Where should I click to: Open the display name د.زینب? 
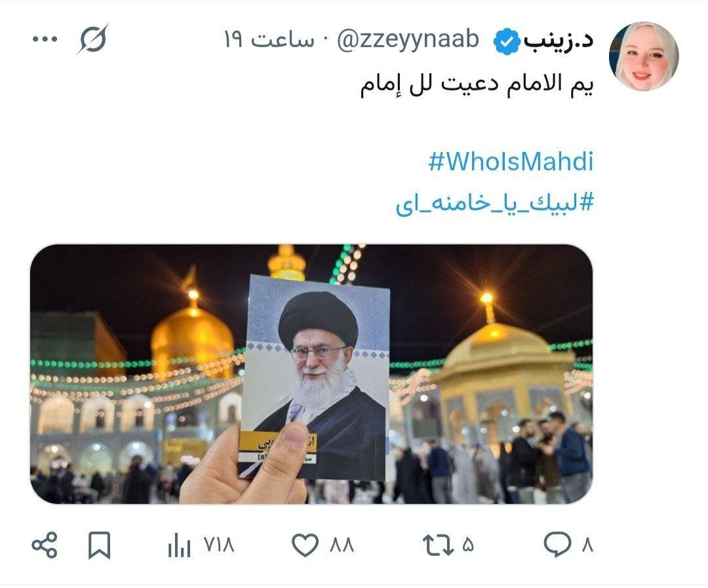click(559, 40)
